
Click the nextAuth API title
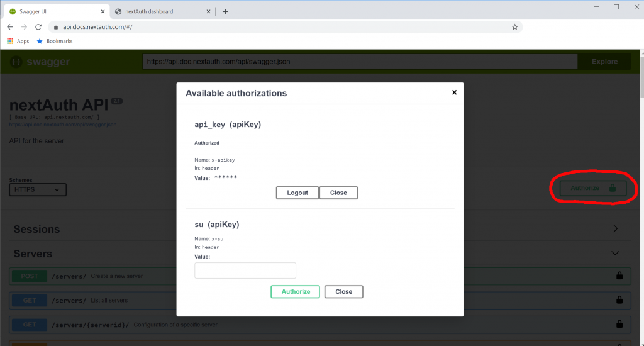(x=58, y=105)
